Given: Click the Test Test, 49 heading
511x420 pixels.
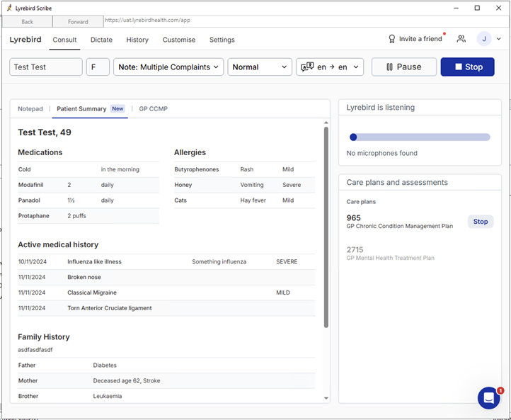Looking at the screenshot, I should pos(45,132).
